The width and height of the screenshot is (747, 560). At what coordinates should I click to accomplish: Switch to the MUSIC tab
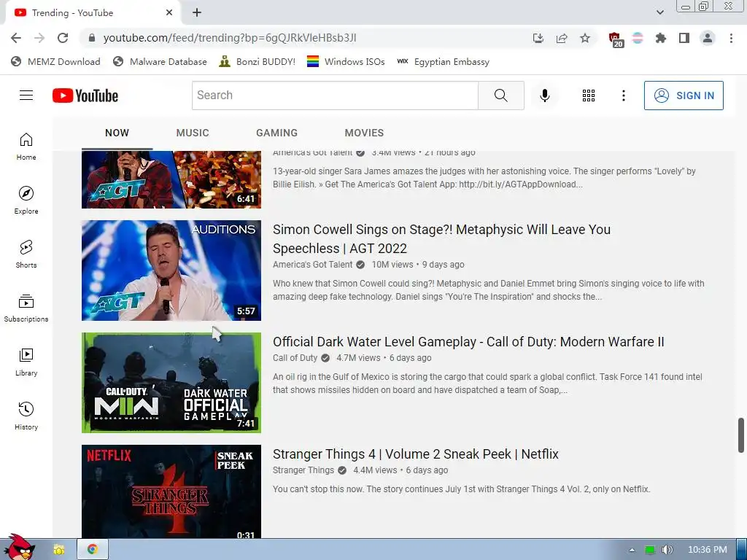point(193,133)
